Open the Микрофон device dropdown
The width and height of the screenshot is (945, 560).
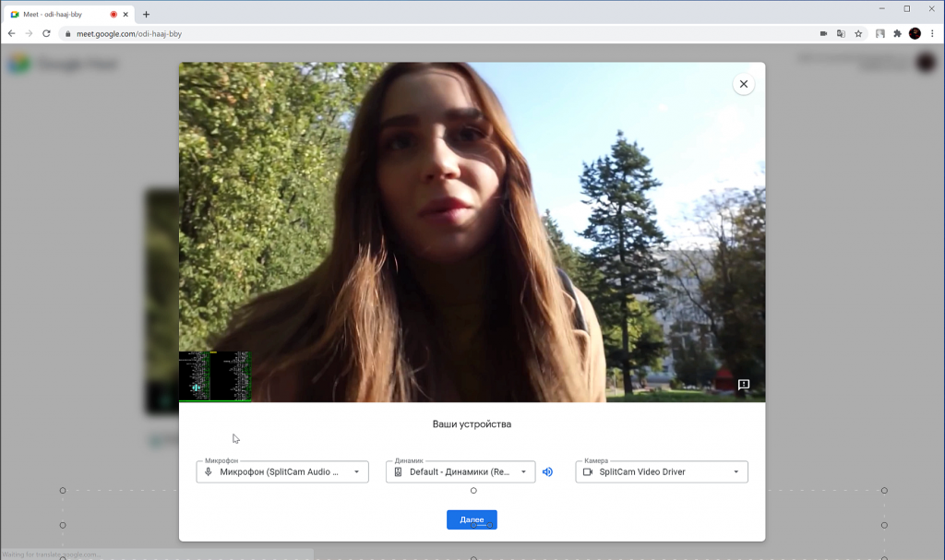(x=282, y=472)
